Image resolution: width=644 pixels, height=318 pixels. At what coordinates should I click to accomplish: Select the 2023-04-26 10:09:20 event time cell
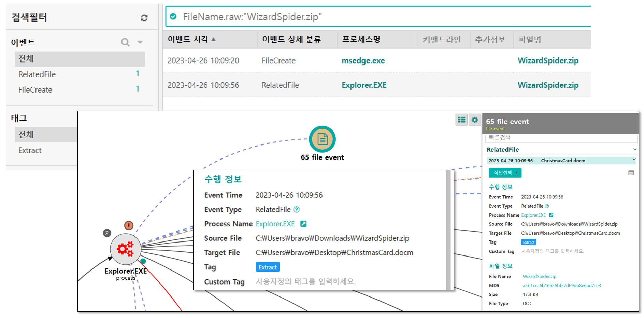203,60
